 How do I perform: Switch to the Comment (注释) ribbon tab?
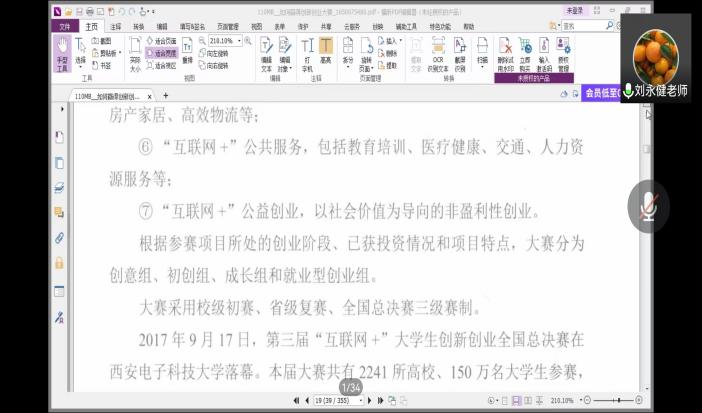pyautogui.click(x=116, y=26)
